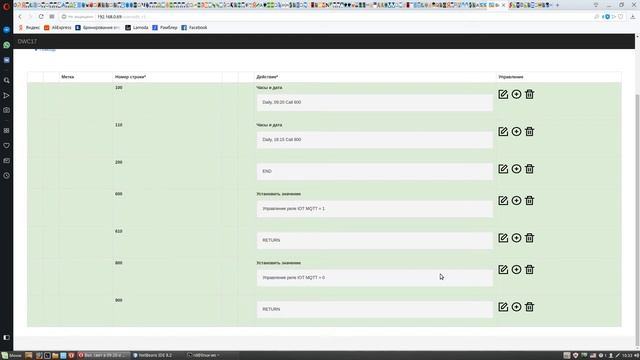Image resolution: width=640 pixels, height=360 pixels.
Task: Click the Daily 18:15 Call 800 field
Action: 375,140
